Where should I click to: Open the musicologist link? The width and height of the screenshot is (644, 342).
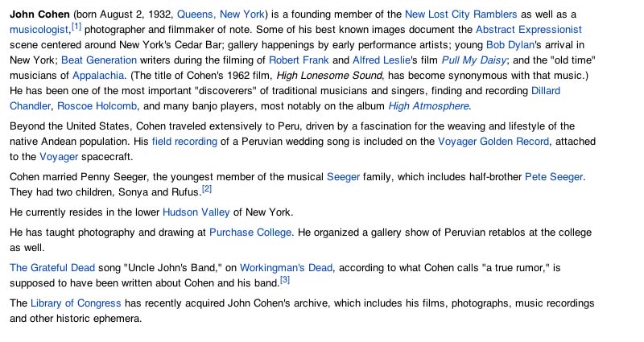pyautogui.click(x=39, y=30)
